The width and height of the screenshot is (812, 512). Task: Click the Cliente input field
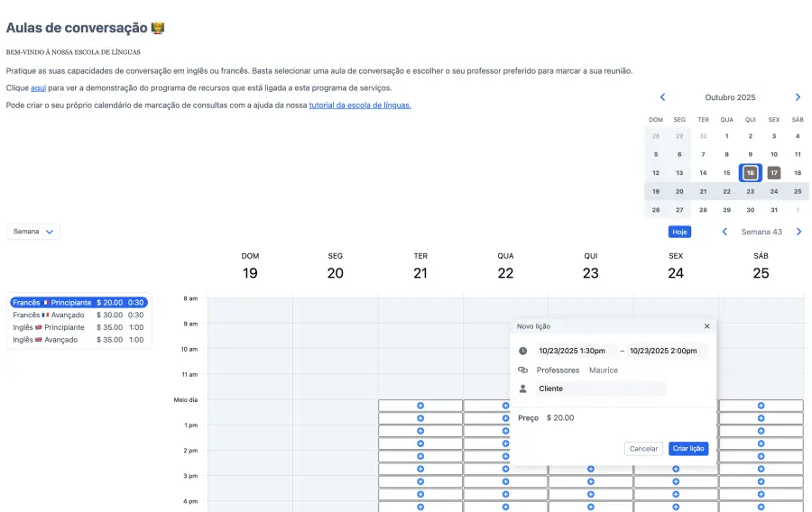point(600,389)
